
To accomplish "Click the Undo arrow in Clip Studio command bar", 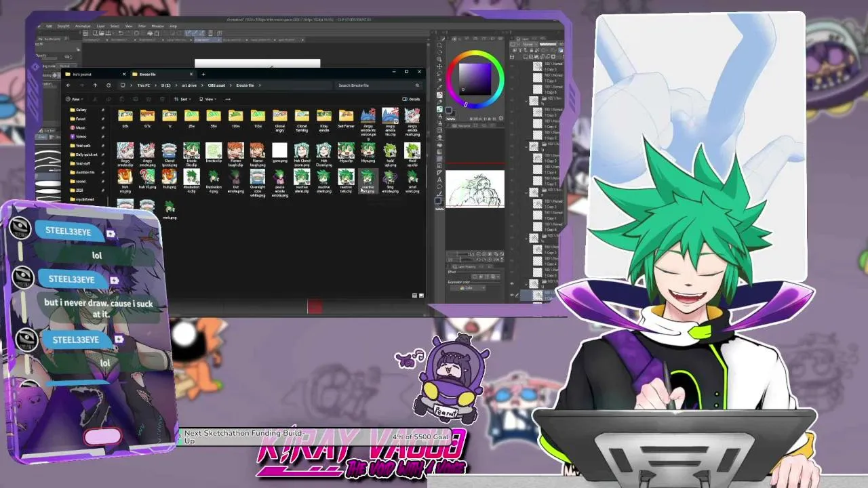I will pos(121,33).
